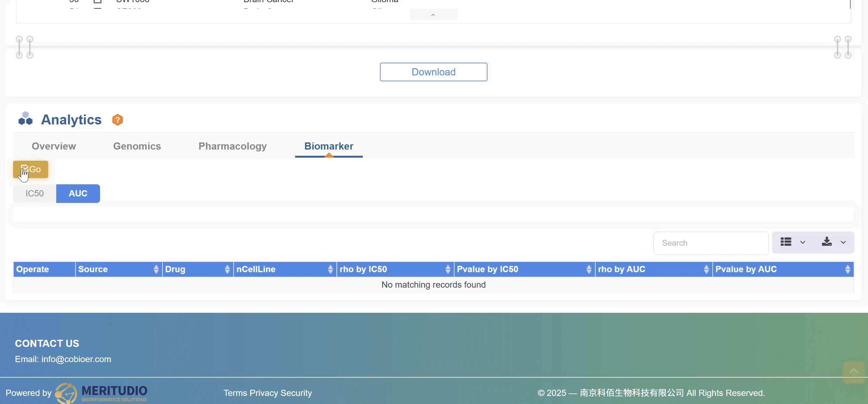The height and width of the screenshot is (404, 868).
Task: Click the scroll-to-top arrow icon
Action: coord(853,372)
